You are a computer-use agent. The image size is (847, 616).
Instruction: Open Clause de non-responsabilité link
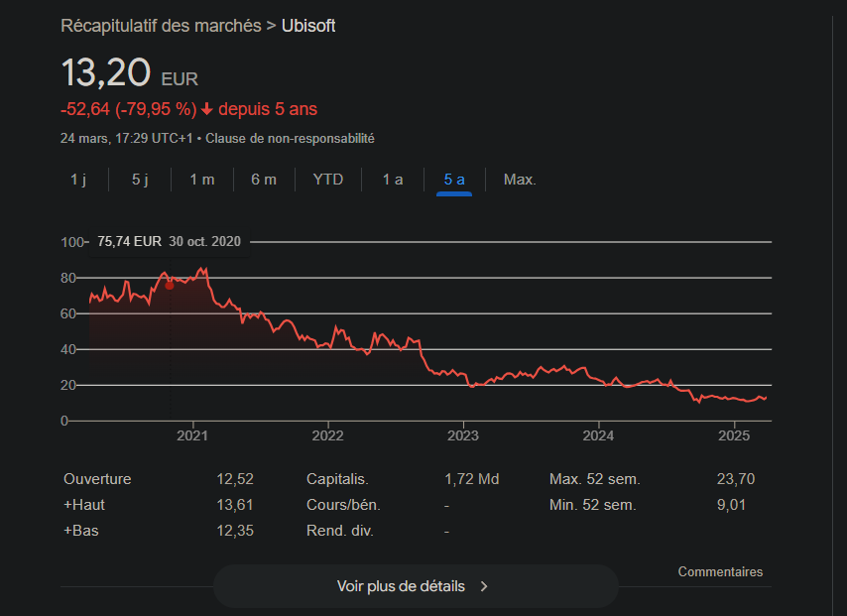290,138
